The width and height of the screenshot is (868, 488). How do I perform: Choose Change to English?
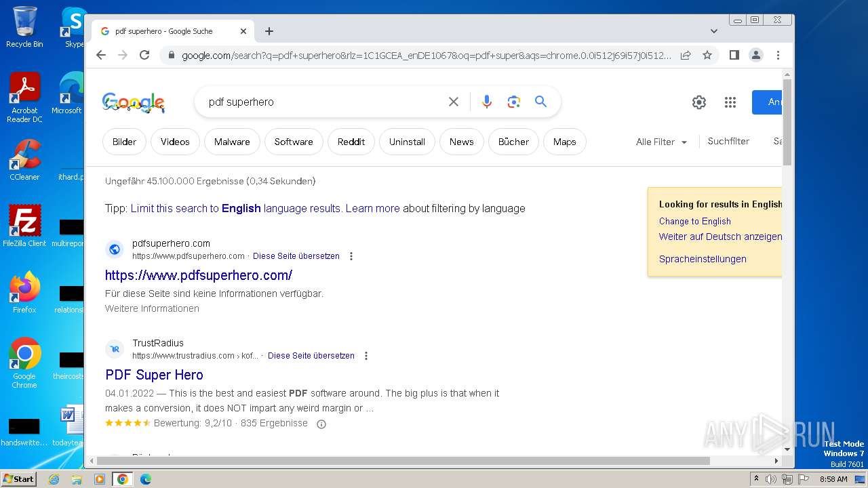pos(695,221)
